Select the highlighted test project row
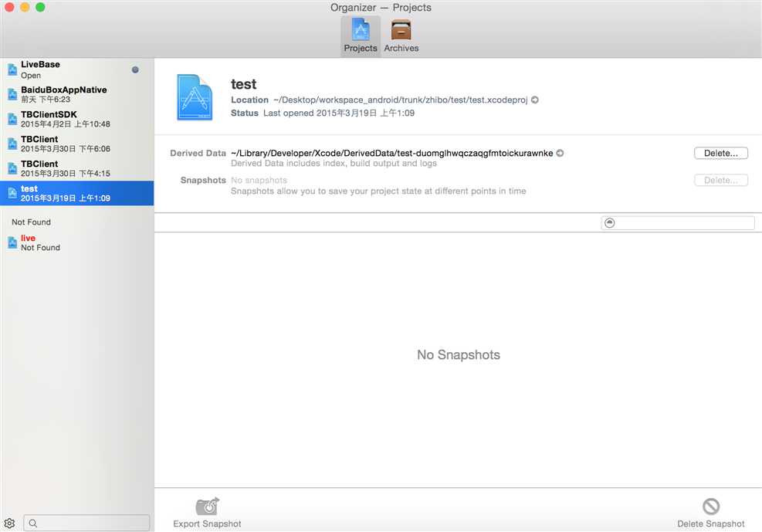Image resolution: width=762 pixels, height=532 pixels. (76, 193)
